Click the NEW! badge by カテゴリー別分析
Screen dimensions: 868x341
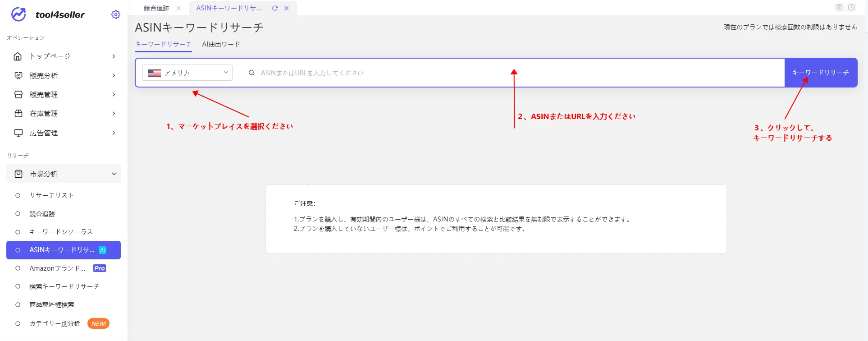tap(98, 324)
